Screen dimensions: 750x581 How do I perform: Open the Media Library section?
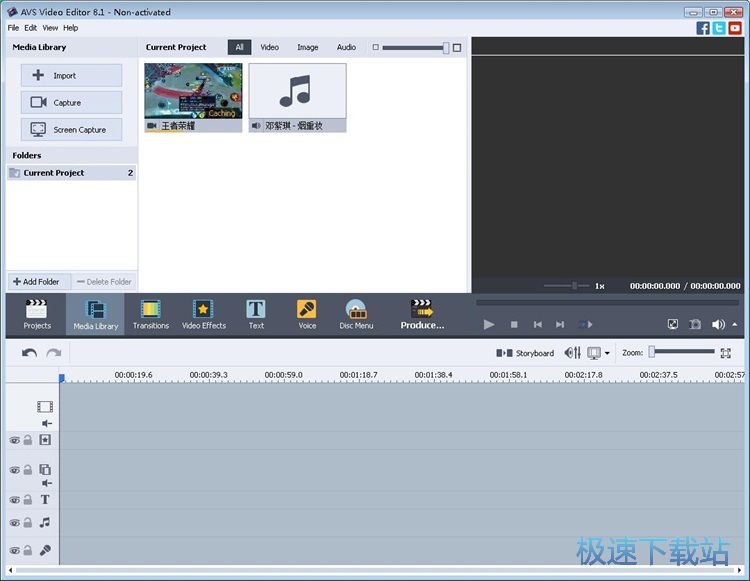coord(95,314)
